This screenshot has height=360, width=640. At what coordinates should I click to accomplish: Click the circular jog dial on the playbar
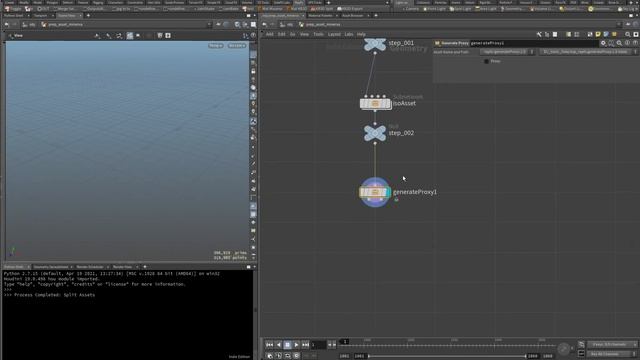coord(563,349)
